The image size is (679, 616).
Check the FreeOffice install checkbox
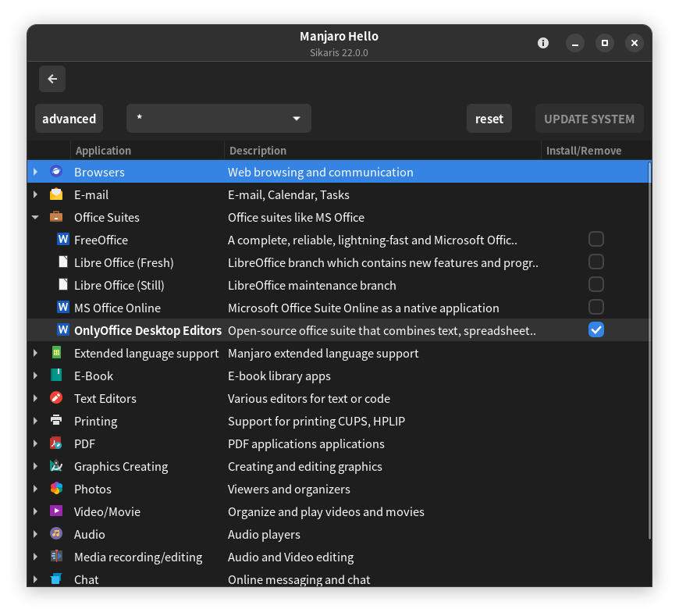(x=596, y=239)
